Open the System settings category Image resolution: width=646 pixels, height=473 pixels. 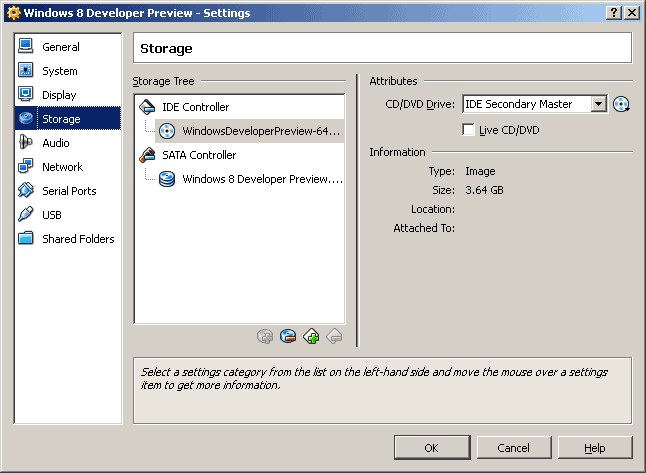(68, 71)
